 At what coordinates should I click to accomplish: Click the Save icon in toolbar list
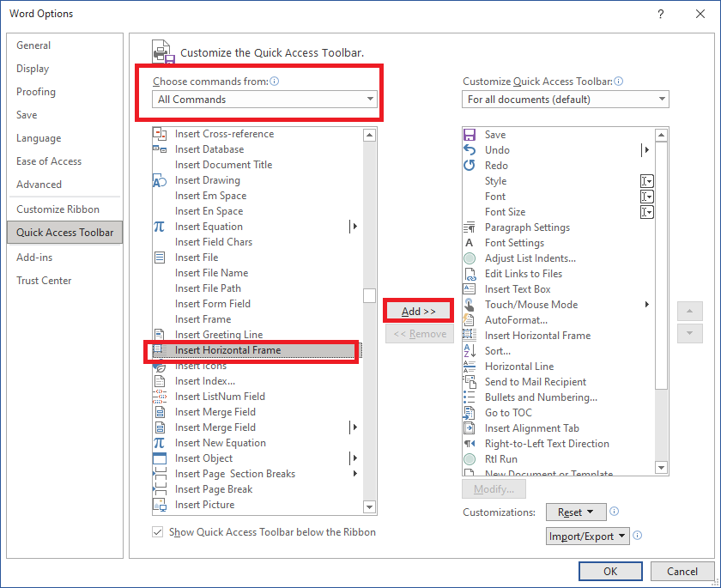click(x=469, y=135)
